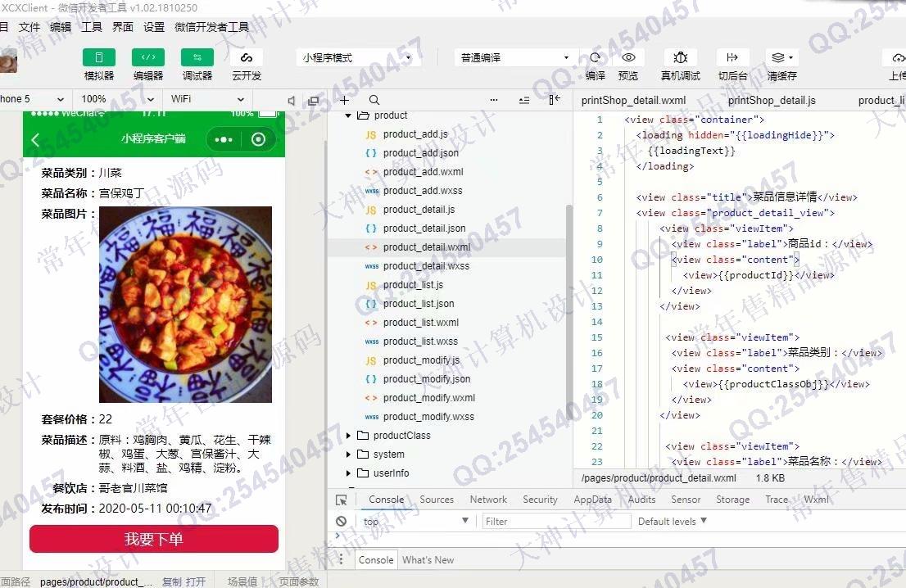906x588 pixels.
Task: Select product_detail.wxss file
Action: (426, 266)
